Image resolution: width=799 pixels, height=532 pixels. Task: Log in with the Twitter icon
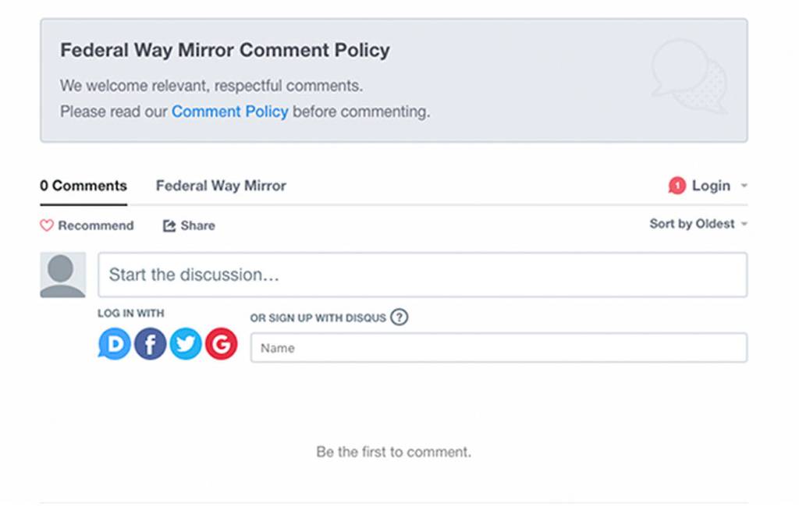[x=186, y=343]
